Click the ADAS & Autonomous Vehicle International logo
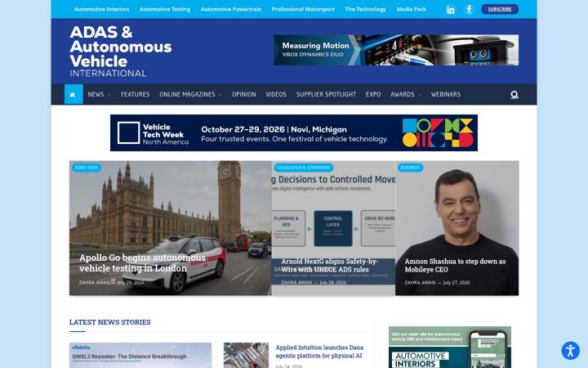Screen dimensions: 588x368 pos(120,52)
